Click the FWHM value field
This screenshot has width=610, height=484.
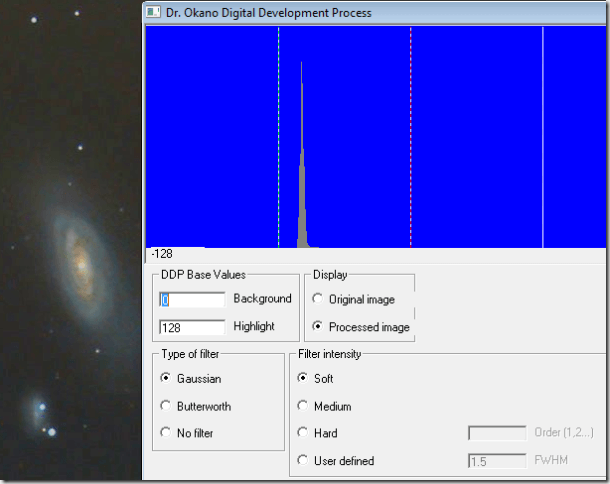(497, 461)
